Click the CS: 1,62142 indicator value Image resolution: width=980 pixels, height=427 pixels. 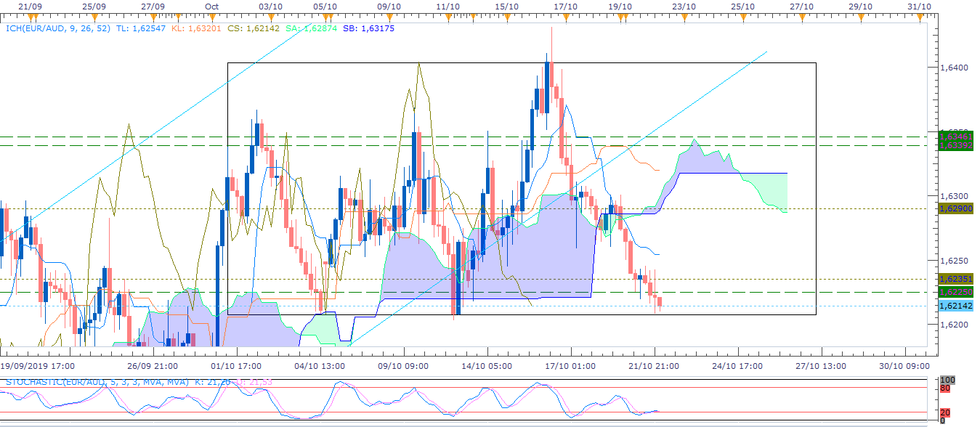[252, 28]
